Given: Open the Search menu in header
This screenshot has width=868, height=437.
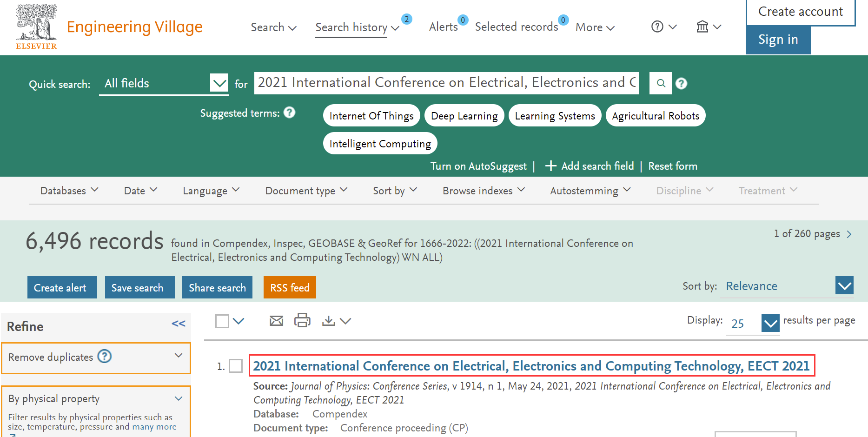Looking at the screenshot, I should tap(273, 27).
